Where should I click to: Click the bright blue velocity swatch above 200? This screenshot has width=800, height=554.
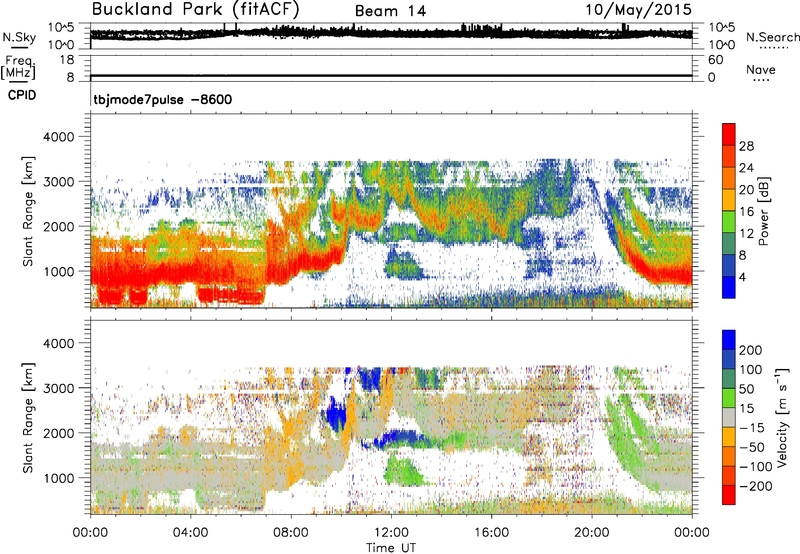729,340
